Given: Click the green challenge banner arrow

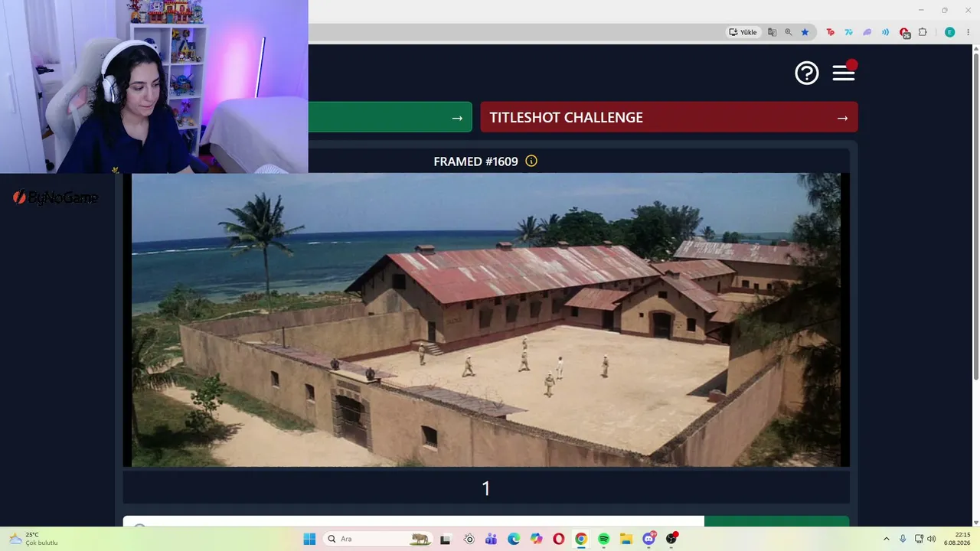Looking at the screenshot, I should pos(457,118).
